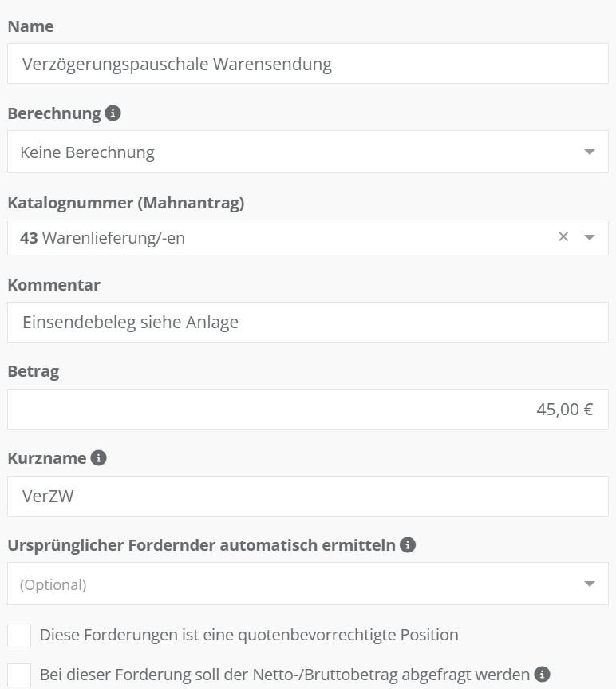Screen dimensions: 616x689
Task: Click the 'Netto-/Bruttobetrag abgefragt werden' label text
Action: click(285, 675)
